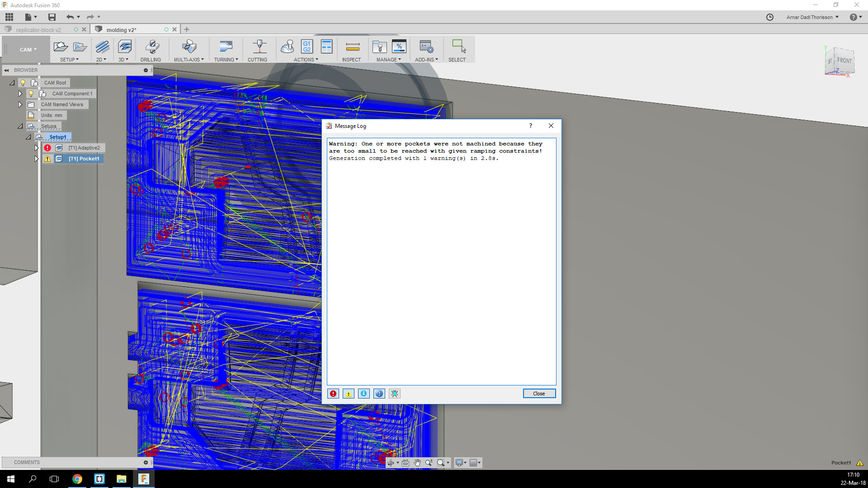Image resolution: width=868 pixels, height=488 pixels.
Task: Toggle warning filter in Message Log
Action: [349, 394]
